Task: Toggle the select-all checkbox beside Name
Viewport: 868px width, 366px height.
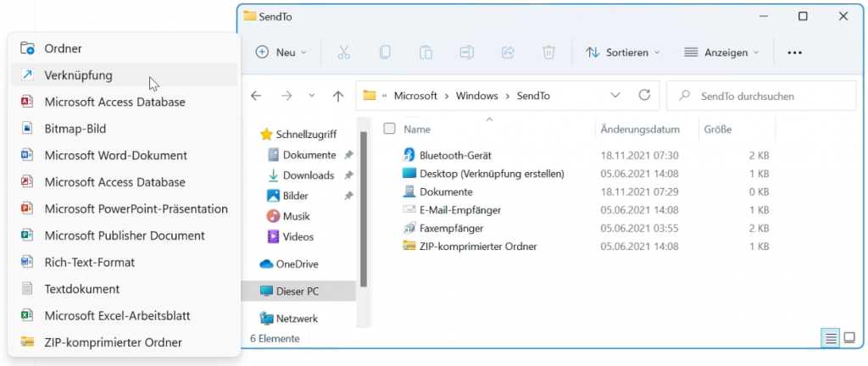Action: pos(389,129)
